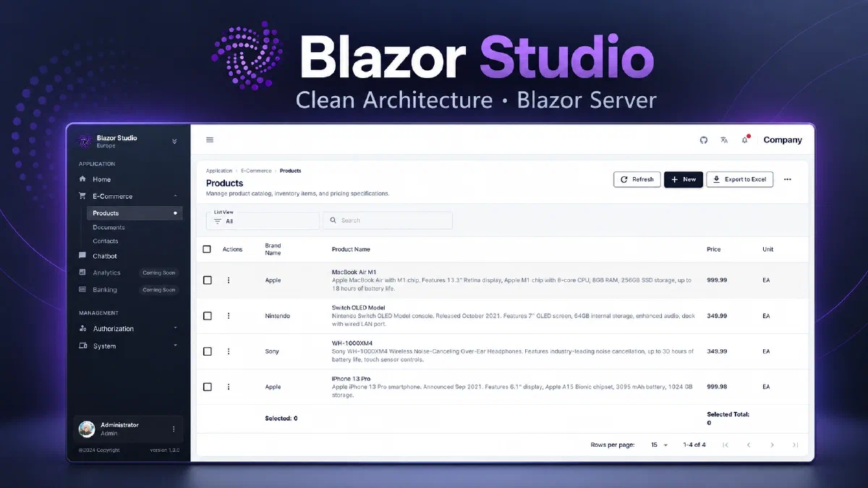Viewport: 868px width, 488px height.
Task: Open row actions menu for iPhone 13 Pro
Action: pos(229,387)
